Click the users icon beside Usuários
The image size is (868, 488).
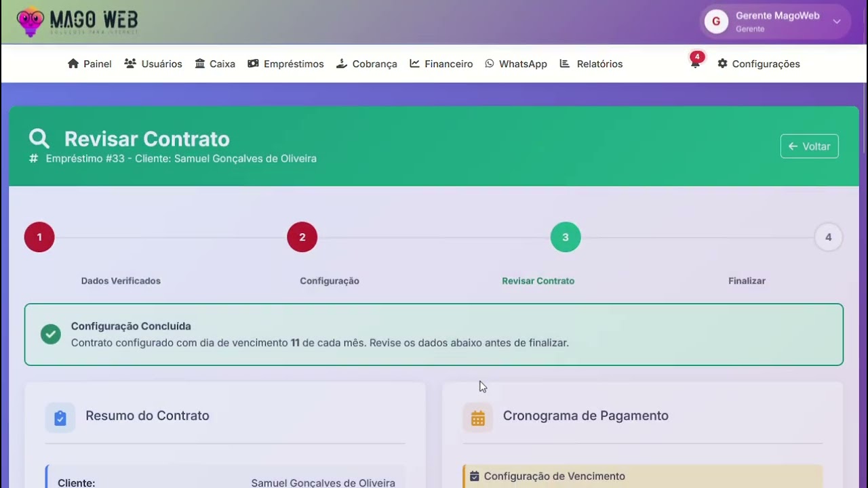(x=130, y=64)
